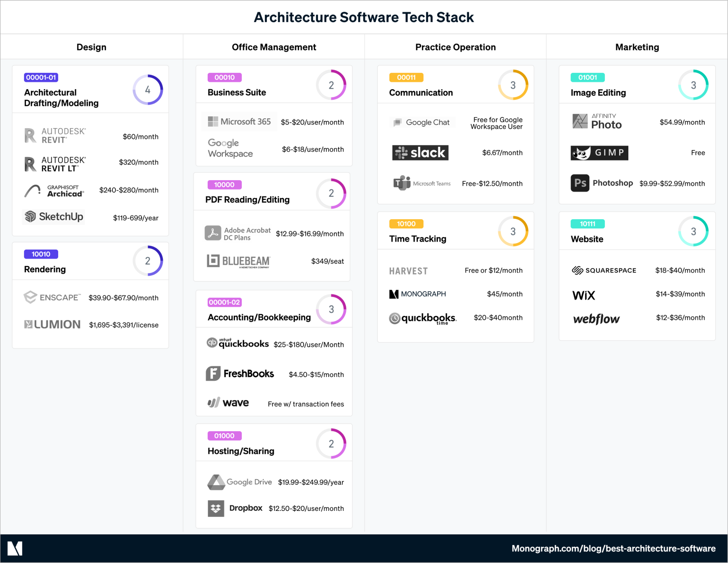Click the Lumion logo
Viewport: 728px width, 563px height.
click(52, 325)
